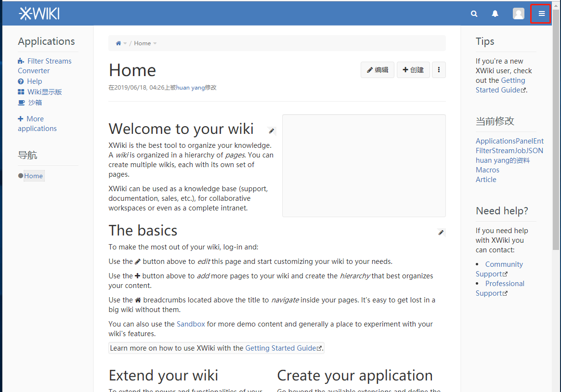Open the search icon in header

(x=474, y=14)
